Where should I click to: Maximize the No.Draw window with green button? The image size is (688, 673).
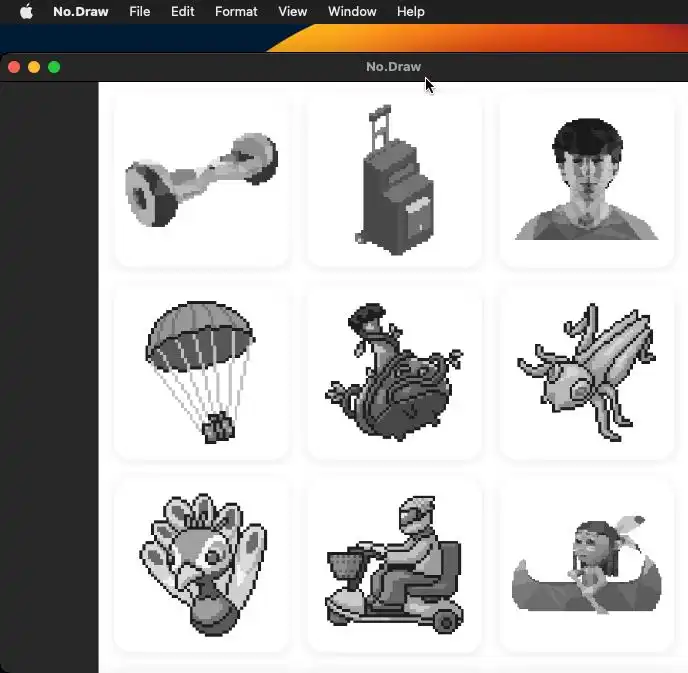54,67
